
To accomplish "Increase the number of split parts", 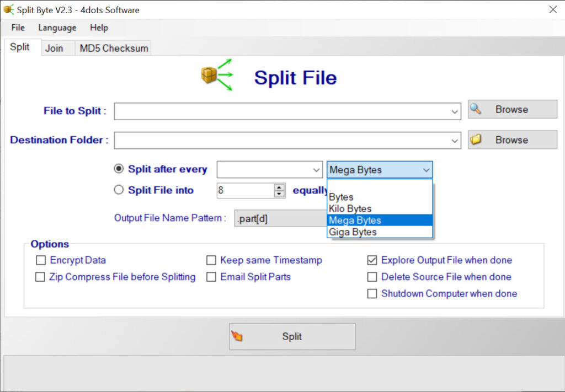I will (x=279, y=187).
